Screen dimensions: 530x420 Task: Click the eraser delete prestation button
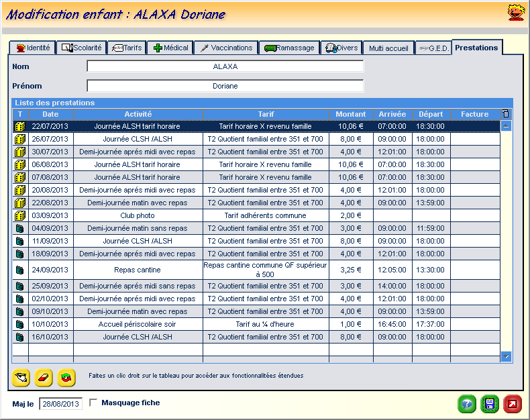tap(44, 378)
